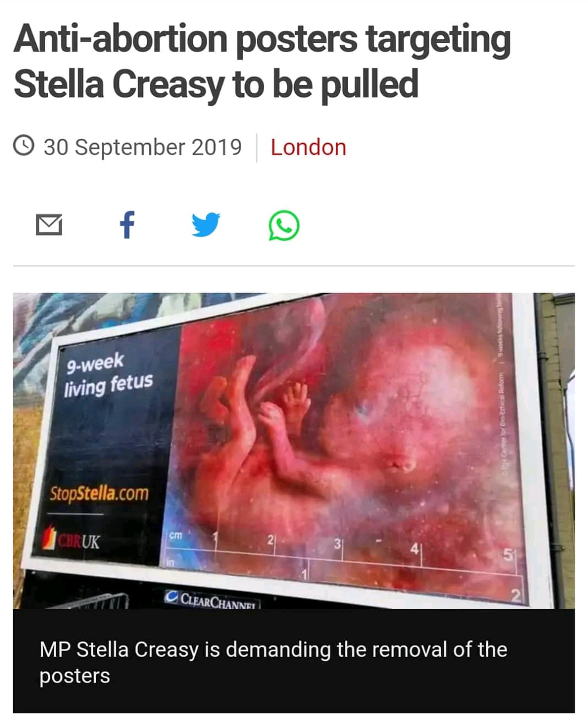Click the CBR UK logo on the billboard
The width and height of the screenshot is (588, 715).
click(x=73, y=539)
